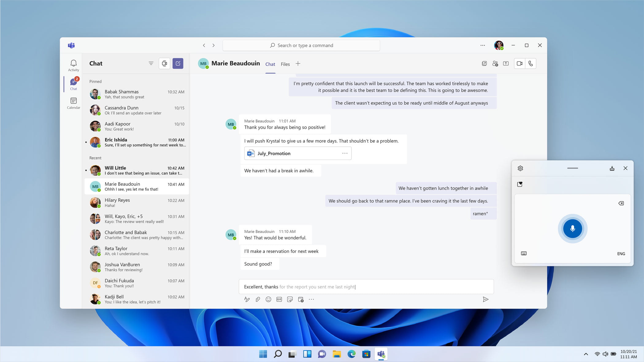
Task: Click the more options icon in Teams header
Action: click(483, 45)
